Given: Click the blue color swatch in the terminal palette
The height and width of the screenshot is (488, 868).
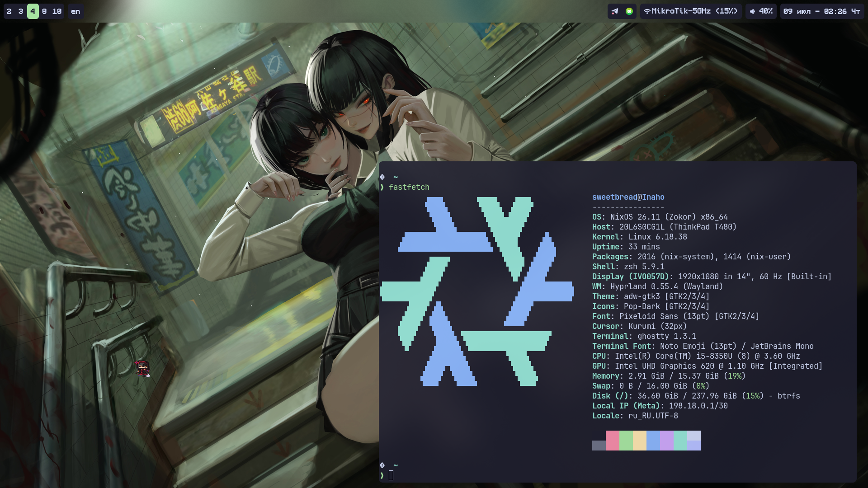Looking at the screenshot, I should pos(653,441).
